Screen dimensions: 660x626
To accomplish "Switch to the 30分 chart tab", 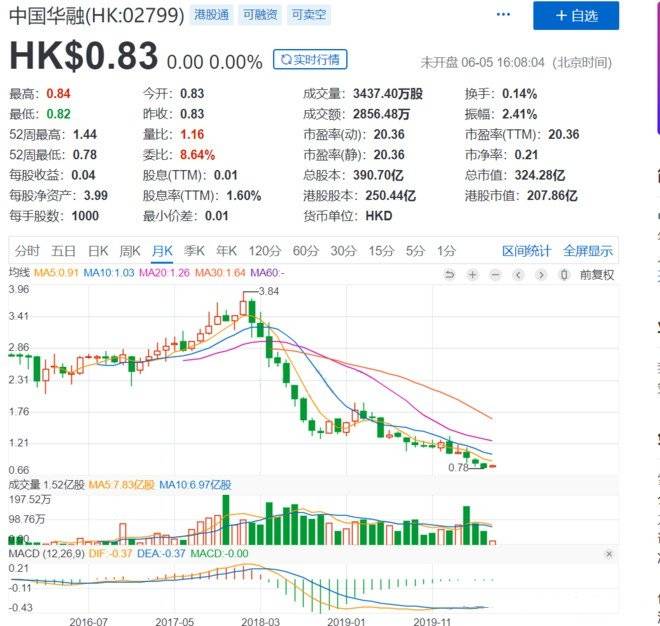I will click(343, 251).
